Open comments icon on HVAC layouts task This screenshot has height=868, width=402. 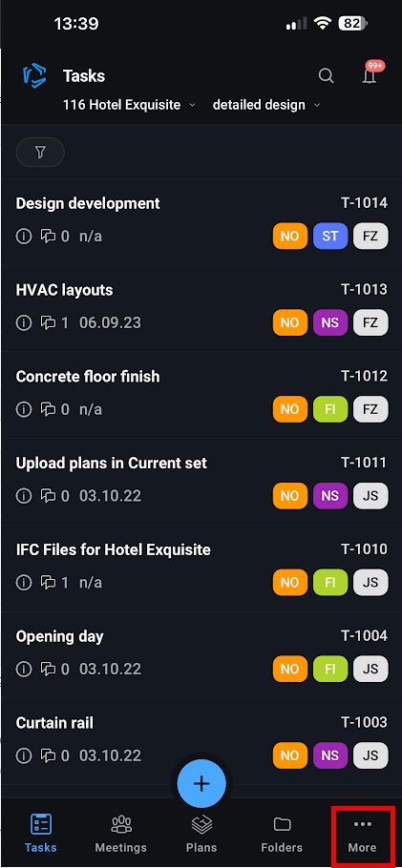pyautogui.click(x=49, y=323)
